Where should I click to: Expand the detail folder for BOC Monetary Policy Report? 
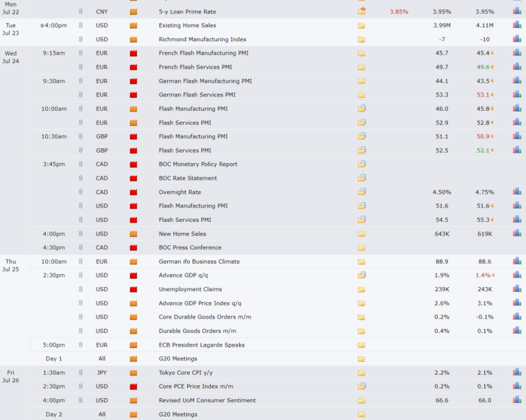(x=361, y=164)
